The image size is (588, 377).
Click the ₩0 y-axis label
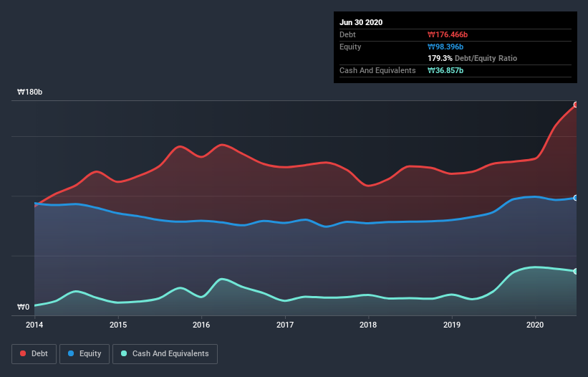[x=23, y=307]
